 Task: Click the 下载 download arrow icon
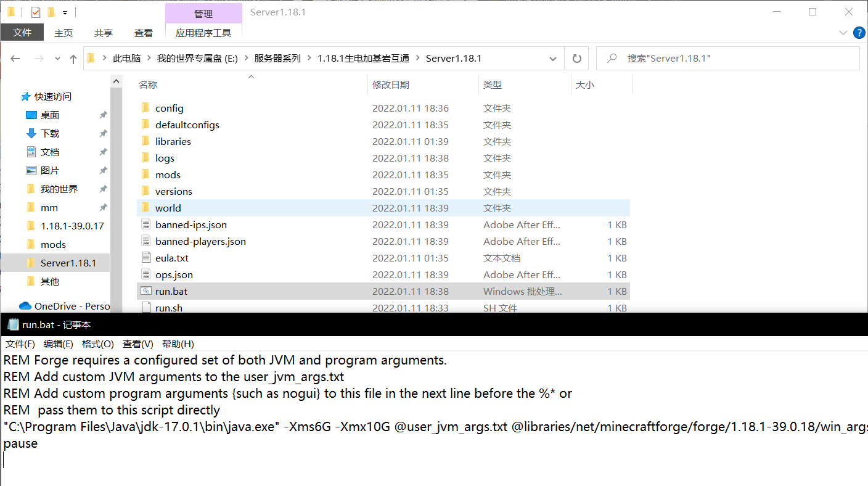[31, 134]
